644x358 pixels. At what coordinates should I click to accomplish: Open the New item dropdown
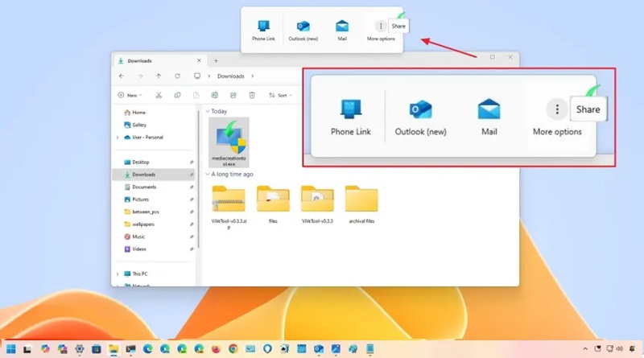(x=130, y=95)
